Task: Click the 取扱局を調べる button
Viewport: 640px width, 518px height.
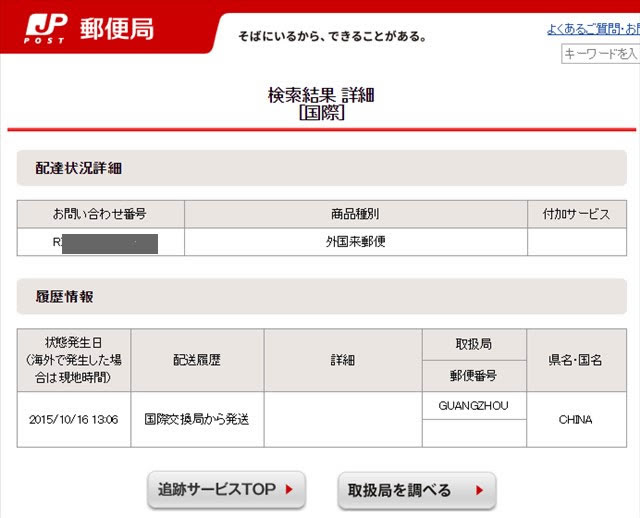Action: click(417, 490)
